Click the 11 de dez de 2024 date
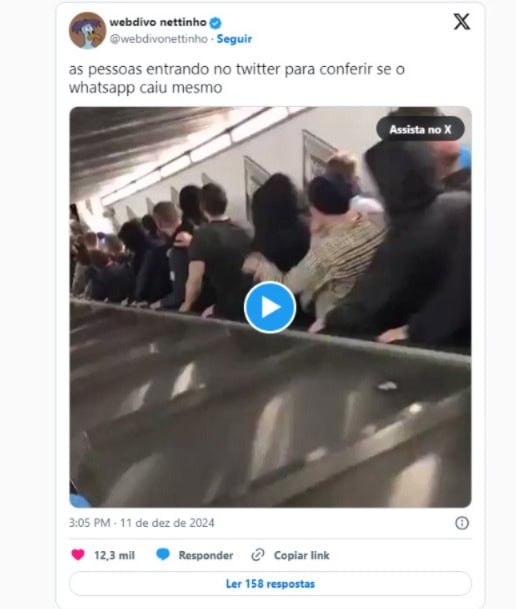 coord(167,523)
